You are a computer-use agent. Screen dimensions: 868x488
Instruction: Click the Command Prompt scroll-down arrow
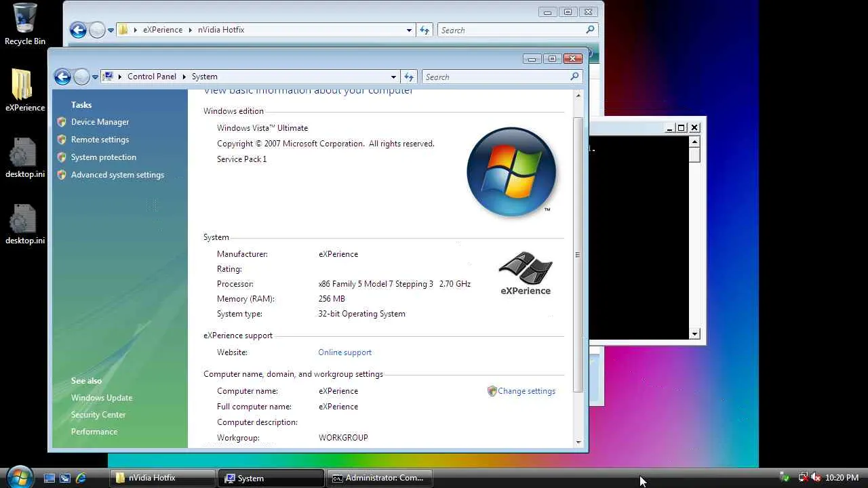(x=694, y=333)
